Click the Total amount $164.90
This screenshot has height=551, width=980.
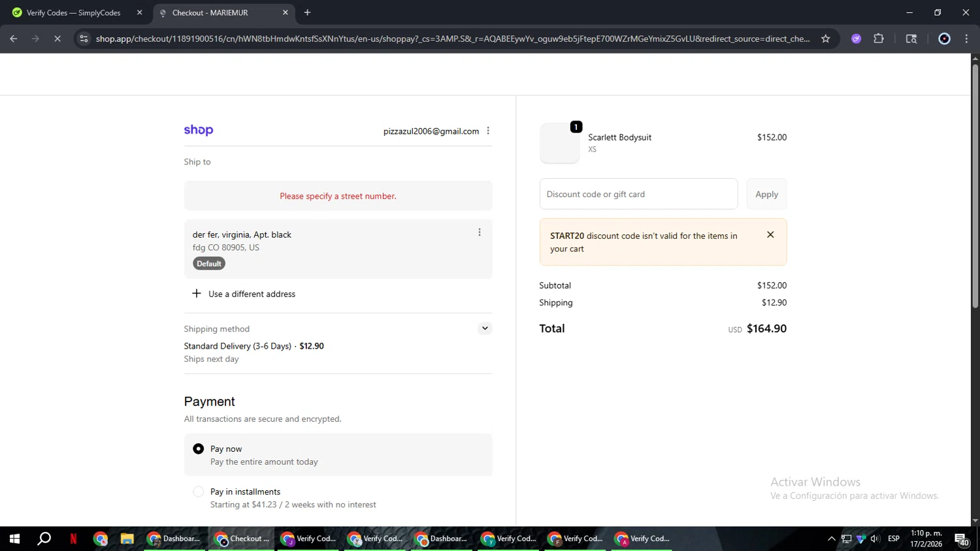[766, 328]
